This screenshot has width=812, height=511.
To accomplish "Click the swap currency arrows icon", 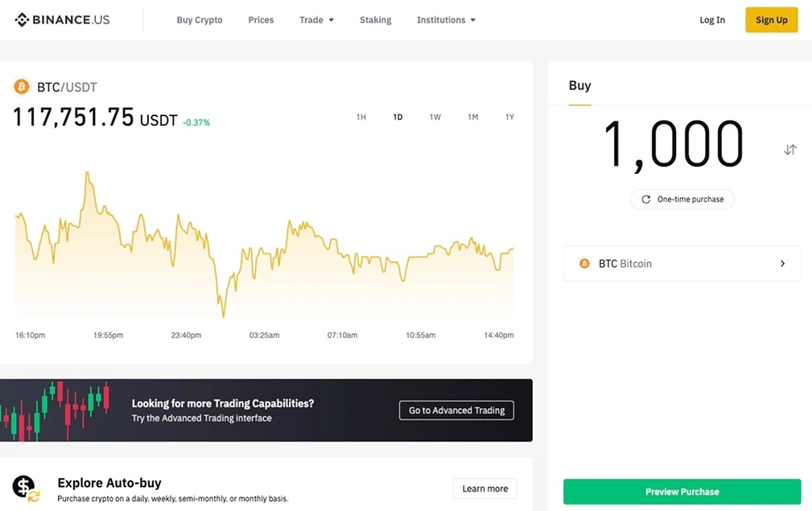I will (x=790, y=150).
